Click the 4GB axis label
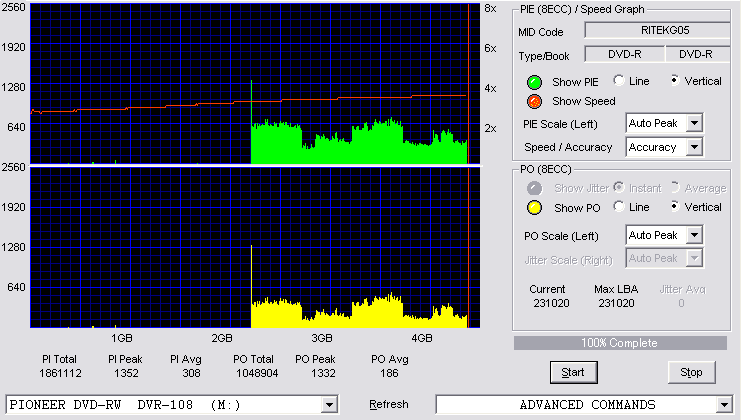Image resolution: width=742 pixels, height=420 pixels. tap(422, 338)
